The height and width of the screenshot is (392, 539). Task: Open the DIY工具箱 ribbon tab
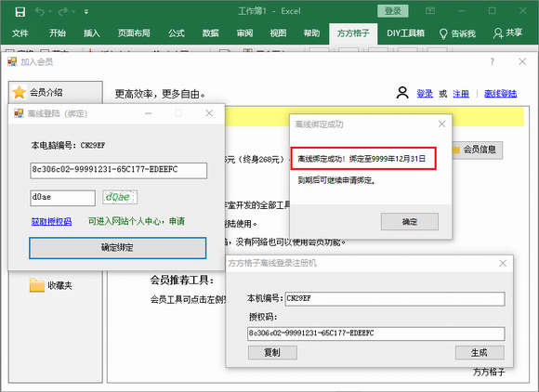tap(405, 33)
